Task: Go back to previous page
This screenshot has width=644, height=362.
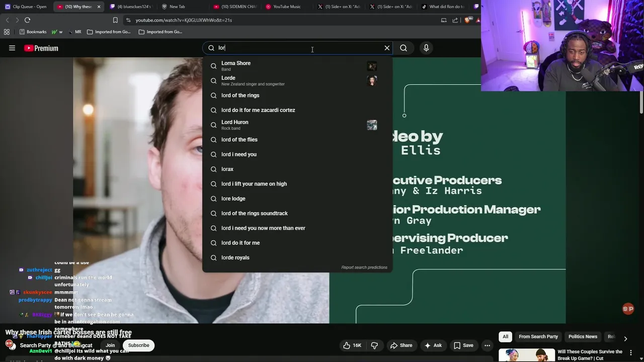Action: [7, 20]
